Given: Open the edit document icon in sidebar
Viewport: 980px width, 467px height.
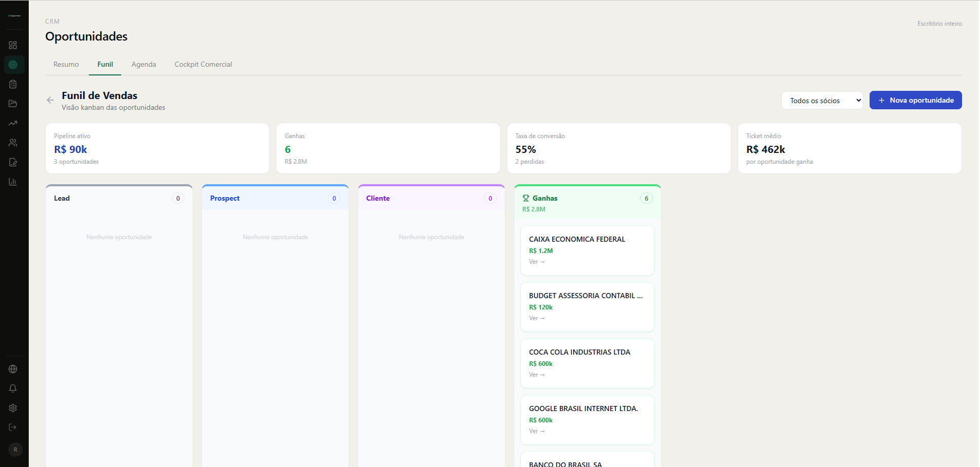Looking at the screenshot, I should (13, 162).
